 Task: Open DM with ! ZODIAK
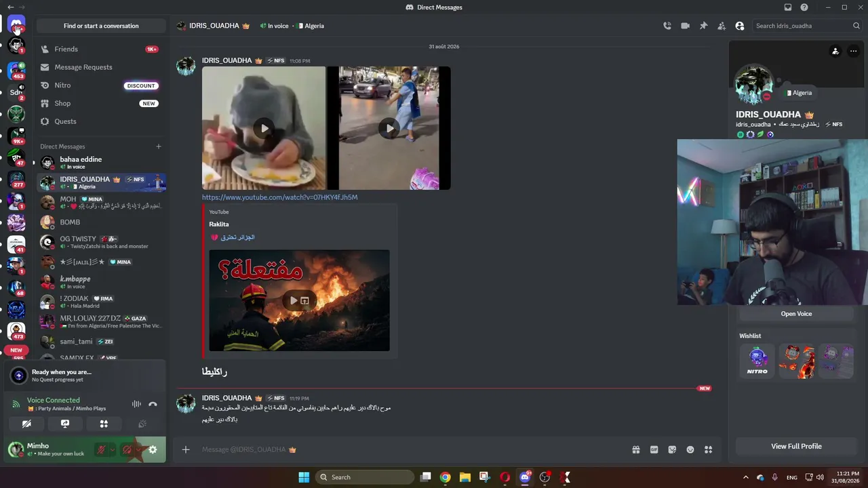point(102,302)
